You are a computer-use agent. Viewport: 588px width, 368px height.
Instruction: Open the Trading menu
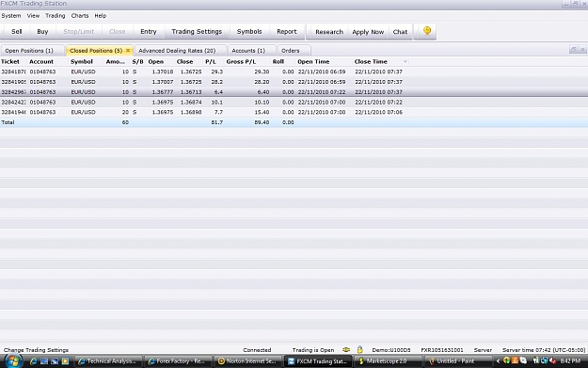coord(56,16)
